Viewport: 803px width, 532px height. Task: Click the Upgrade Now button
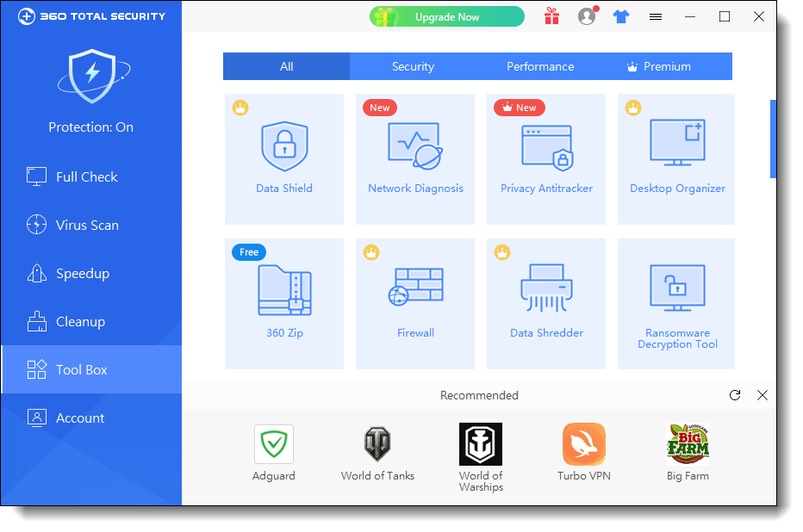(x=447, y=17)
